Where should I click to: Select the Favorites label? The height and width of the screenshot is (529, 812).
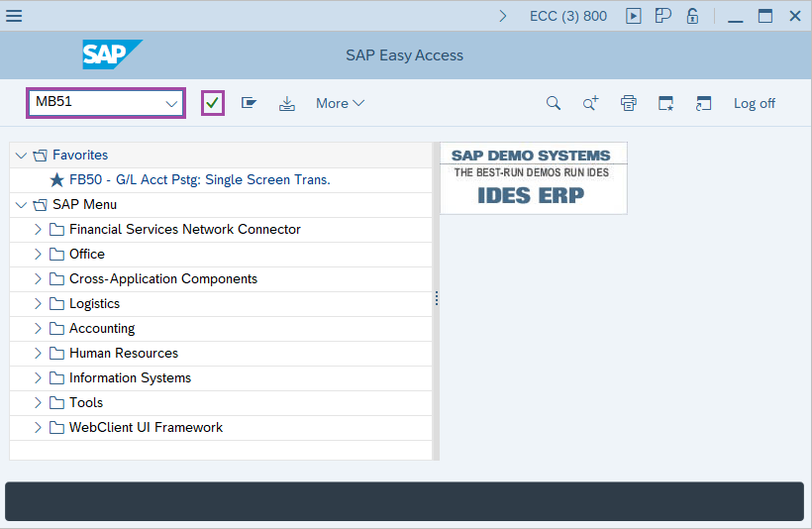tap(80, 155)
